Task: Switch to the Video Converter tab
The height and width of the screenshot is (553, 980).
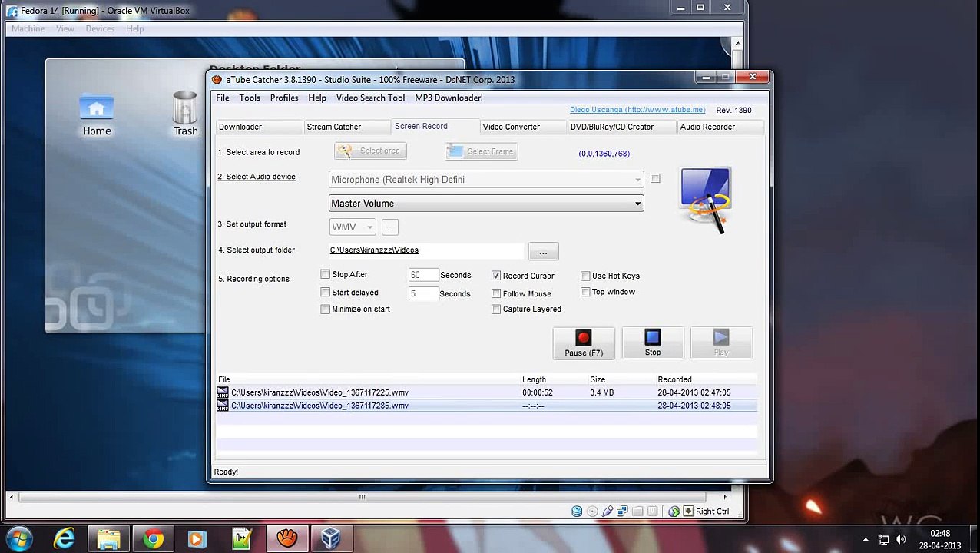Action: [x=512, y=127]
